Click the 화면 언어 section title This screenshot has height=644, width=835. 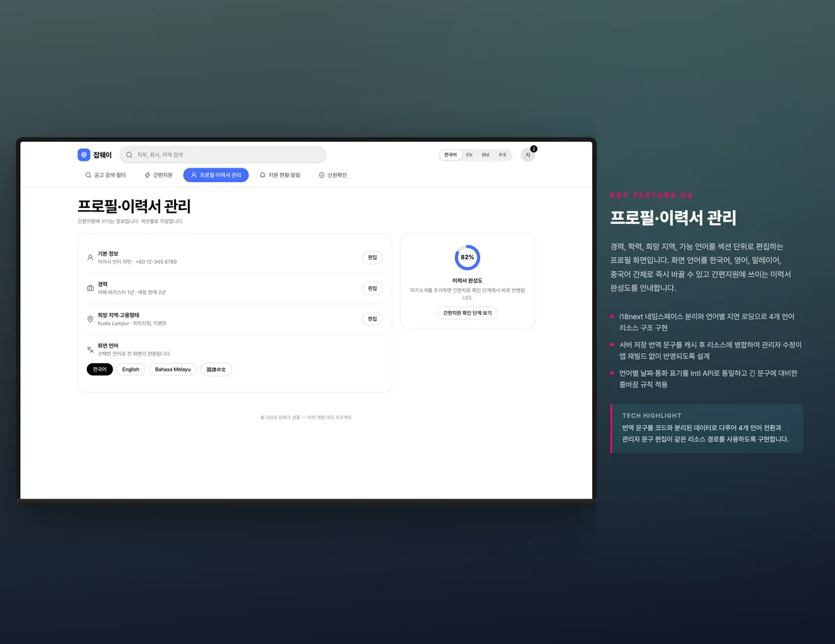pos(108,346)
